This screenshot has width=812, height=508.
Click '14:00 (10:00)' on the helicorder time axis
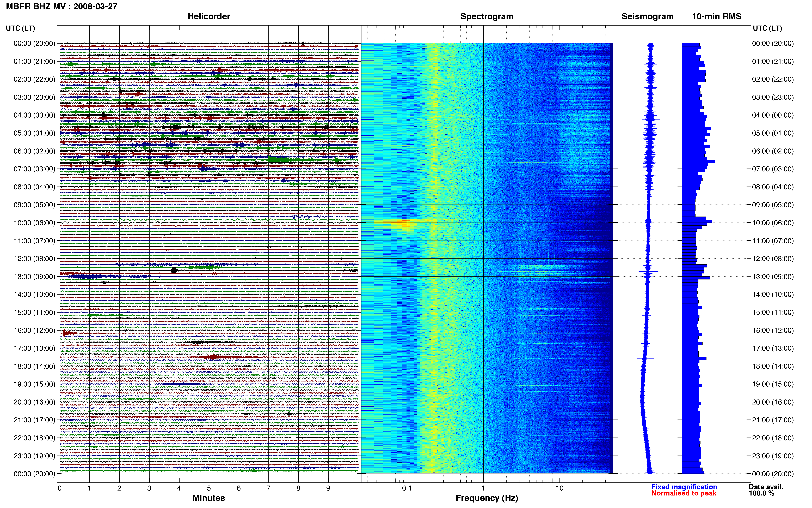(34, 295)
